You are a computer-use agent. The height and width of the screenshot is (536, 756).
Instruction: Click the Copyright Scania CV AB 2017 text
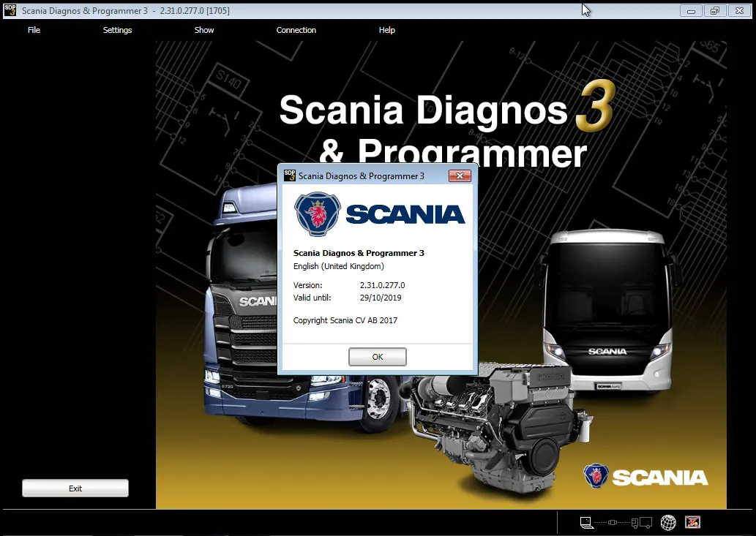click(x=345, y=320)
